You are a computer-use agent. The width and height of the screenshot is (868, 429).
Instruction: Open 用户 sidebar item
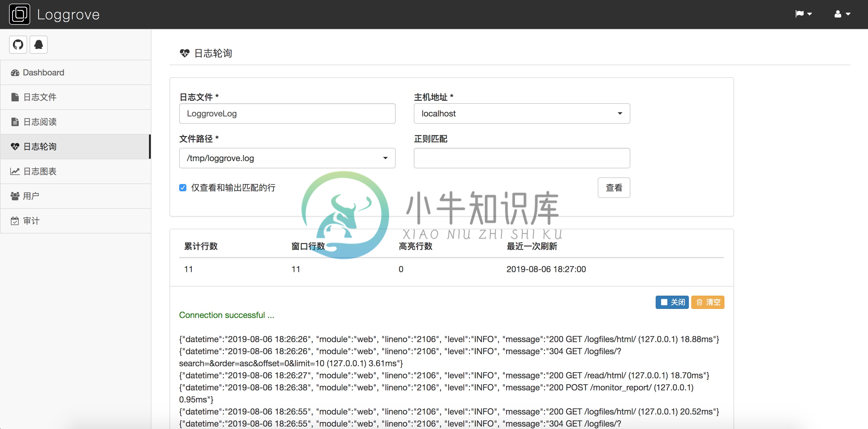[x=75, y=196]
